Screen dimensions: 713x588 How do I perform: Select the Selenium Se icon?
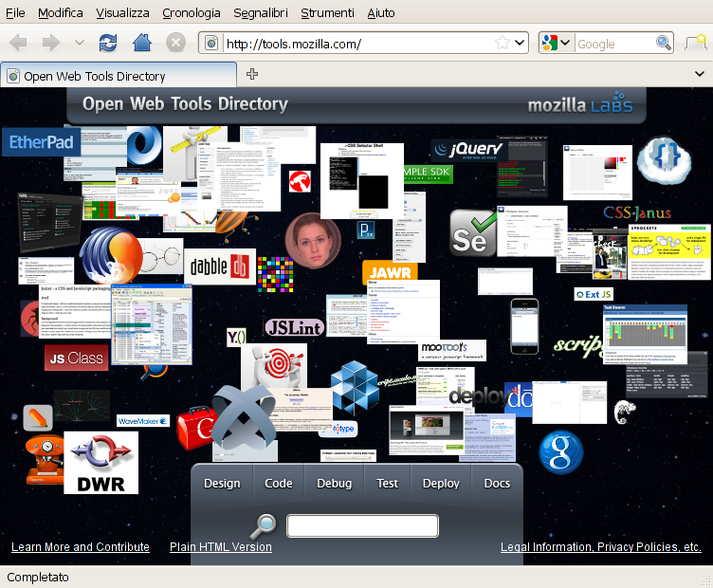point(473,233)
